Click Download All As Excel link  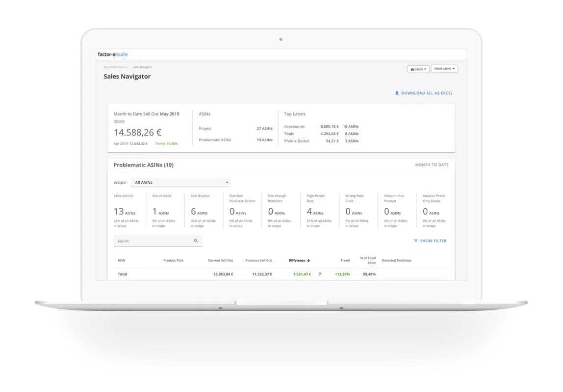[x=427, y=93]
